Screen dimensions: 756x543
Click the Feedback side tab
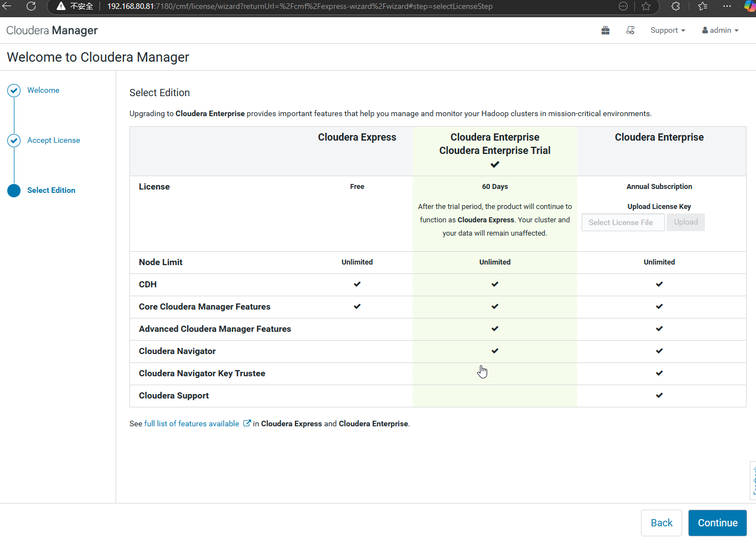753,481
